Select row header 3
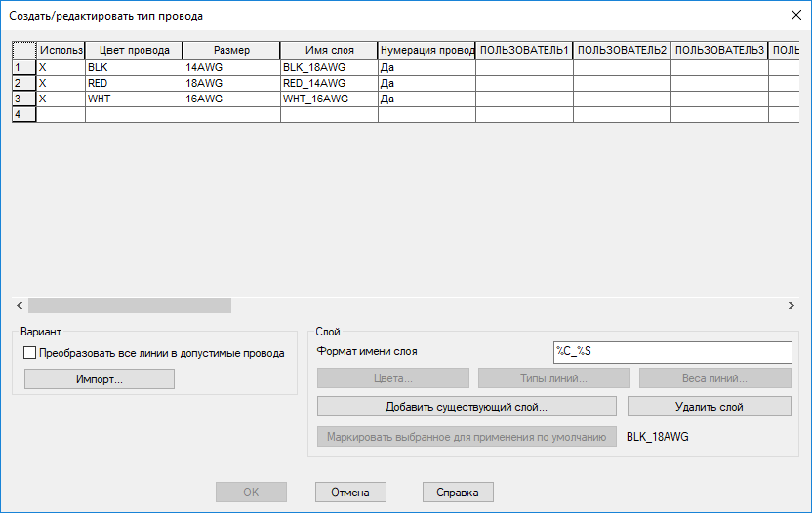The height and width of the screenshot is (513, 812). (24, 99)
